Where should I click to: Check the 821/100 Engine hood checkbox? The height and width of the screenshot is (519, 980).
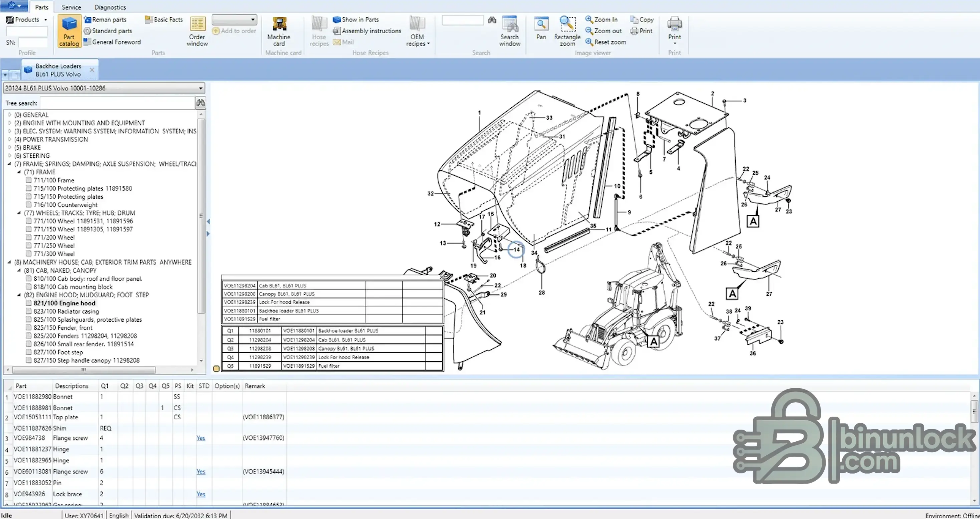pos(28,303)
